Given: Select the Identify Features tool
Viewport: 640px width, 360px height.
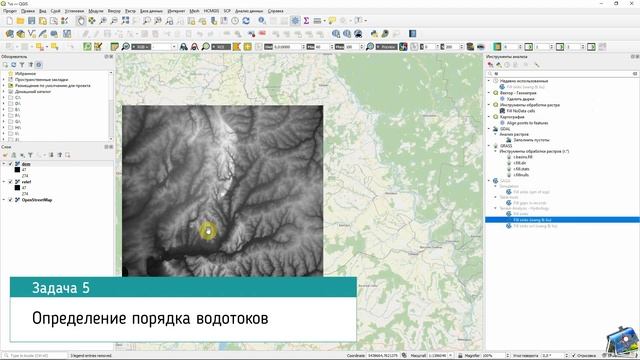Looking at the screenshot, I should (262, 21).
